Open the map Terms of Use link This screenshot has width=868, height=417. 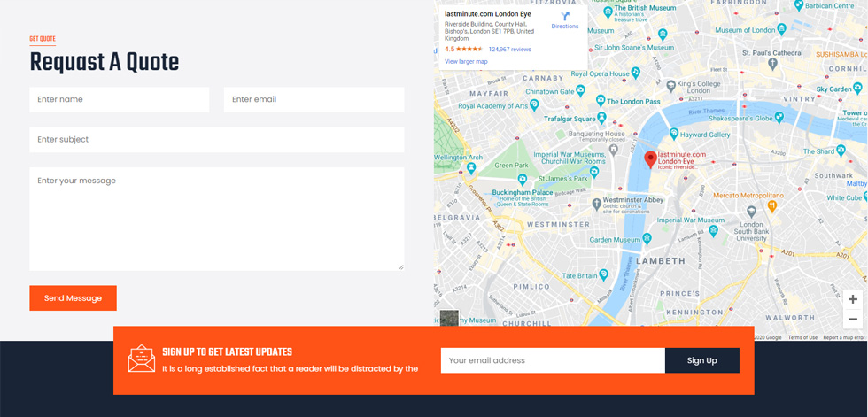[x=802, y=337]
